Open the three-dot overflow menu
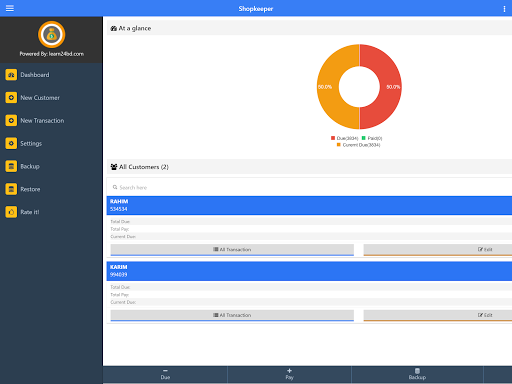 click(x=504, y=9)
